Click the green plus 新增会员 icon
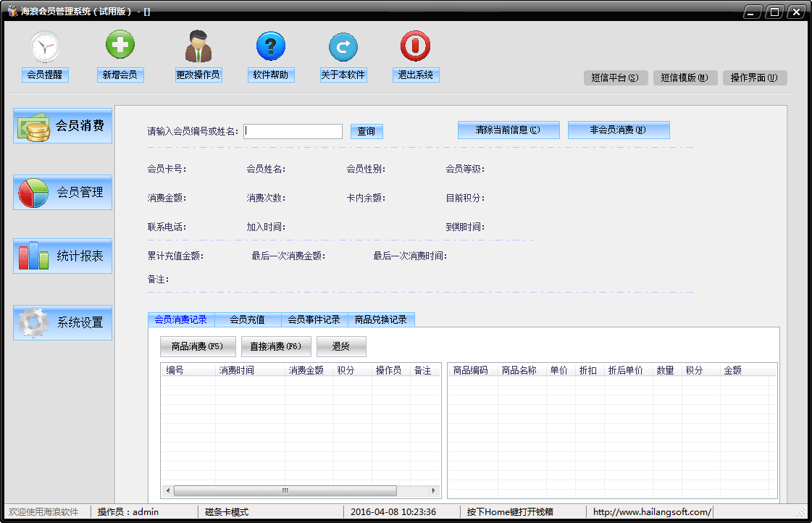The image size is (812, 523). 120,46
